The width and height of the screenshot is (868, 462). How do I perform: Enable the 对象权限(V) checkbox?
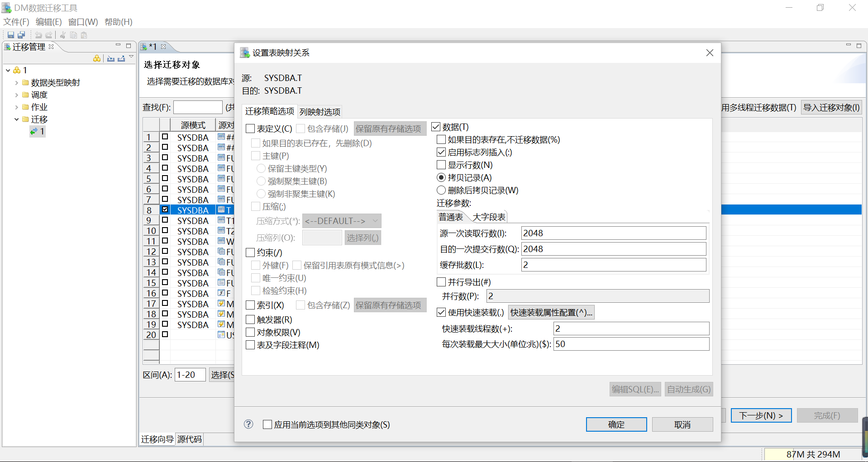(250, 332)
